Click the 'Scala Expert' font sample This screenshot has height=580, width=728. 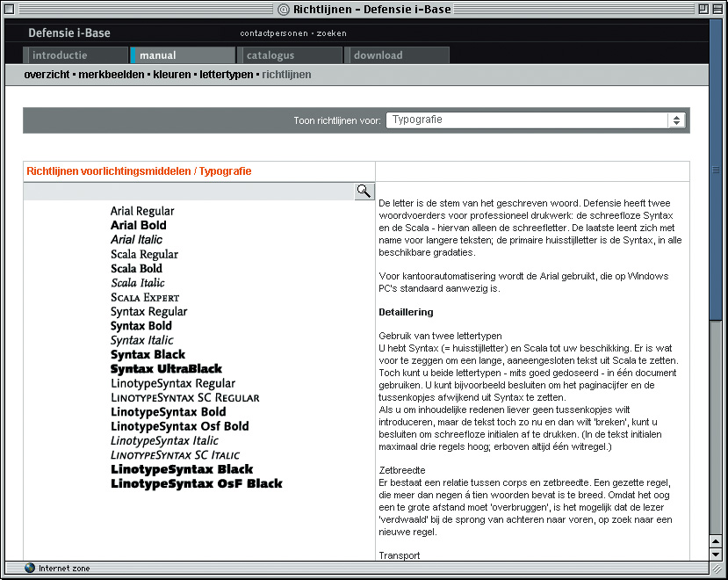145,297
